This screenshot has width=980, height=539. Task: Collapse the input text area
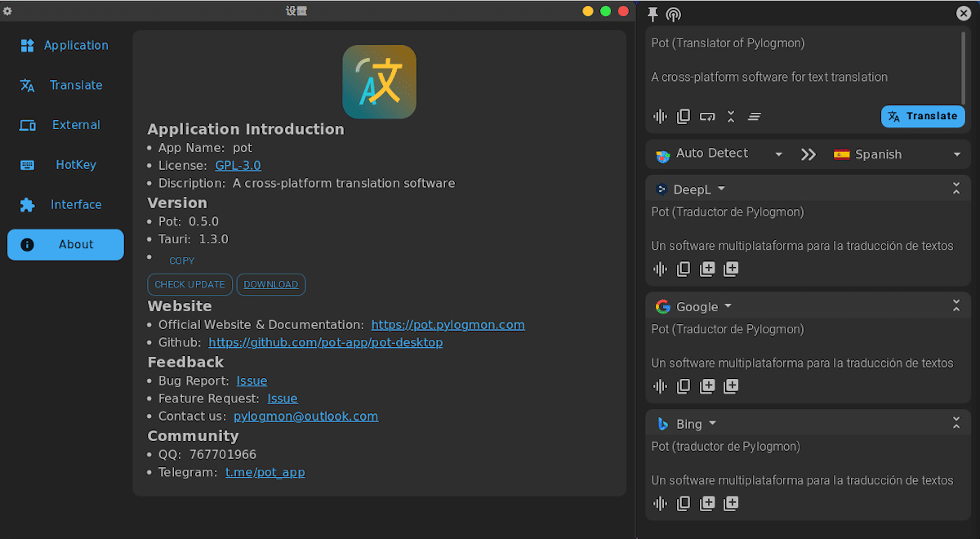tap(731, 116)
